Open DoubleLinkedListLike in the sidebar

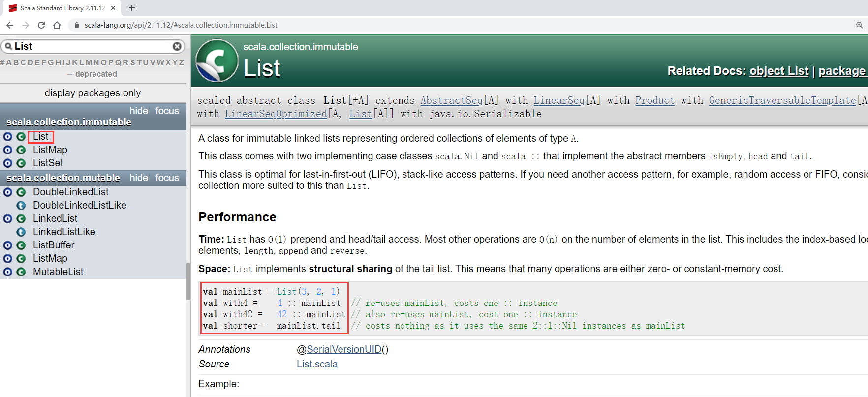point(80,205)
